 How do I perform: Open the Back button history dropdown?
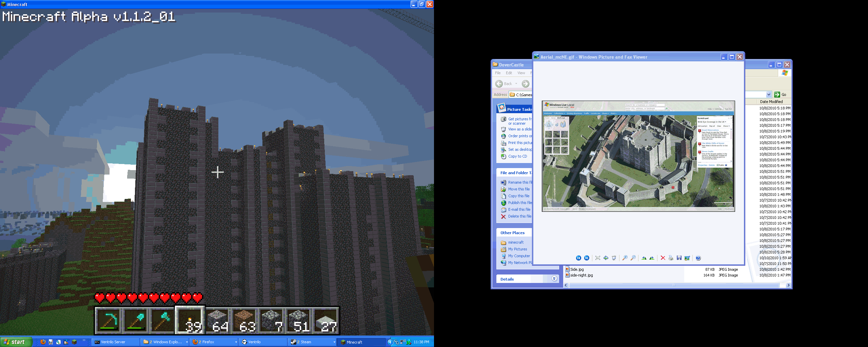516,84
